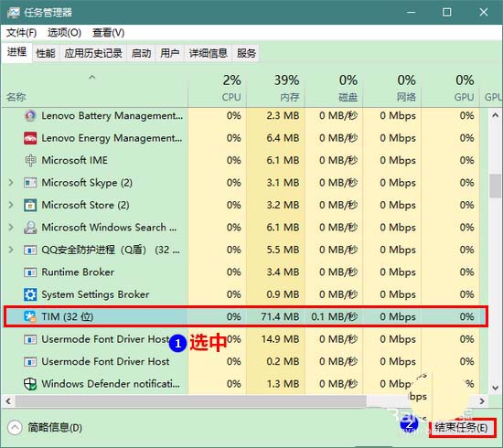This screenshot has height=448, width=503.
Task: Switch to the 用户 tab
Action: coord(170,53)
